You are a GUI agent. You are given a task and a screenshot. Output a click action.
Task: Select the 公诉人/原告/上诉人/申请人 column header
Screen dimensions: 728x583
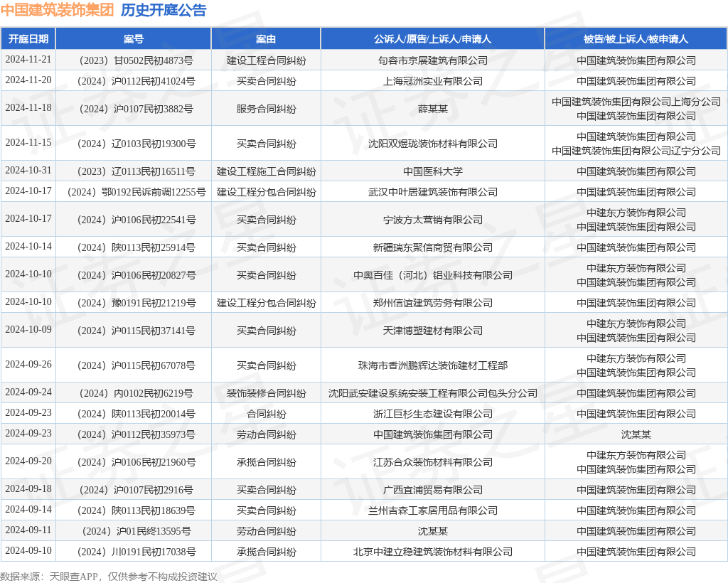(433, 39)
